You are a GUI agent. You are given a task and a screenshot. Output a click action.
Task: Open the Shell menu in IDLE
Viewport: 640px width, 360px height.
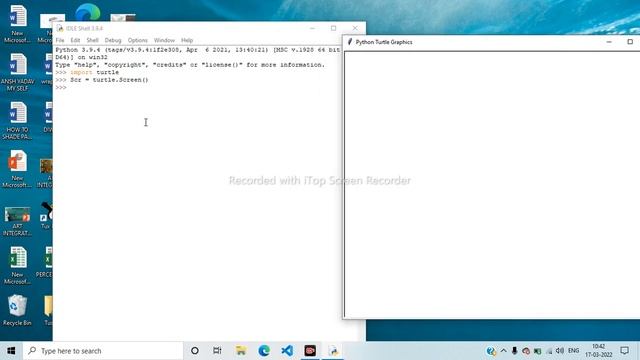tap(93, 40)
